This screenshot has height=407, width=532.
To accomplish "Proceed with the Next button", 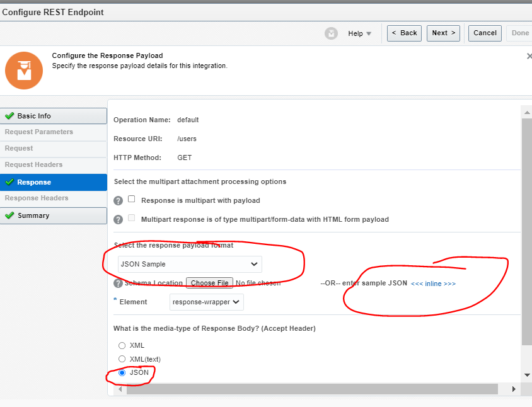I will [443, 33].
